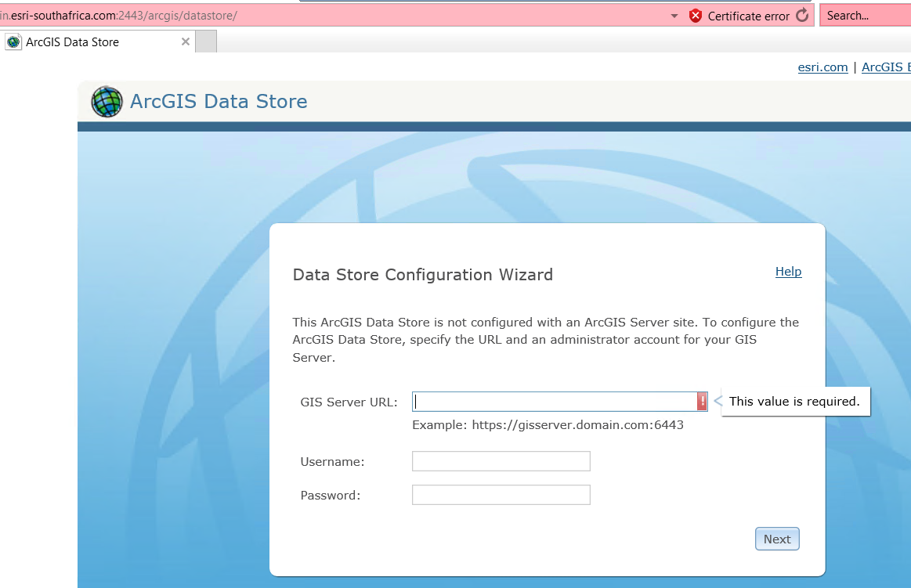This screenshot has width=911, height=588.
Task: Click the Data Store Configuration Wizard heading
Action: 422,275
